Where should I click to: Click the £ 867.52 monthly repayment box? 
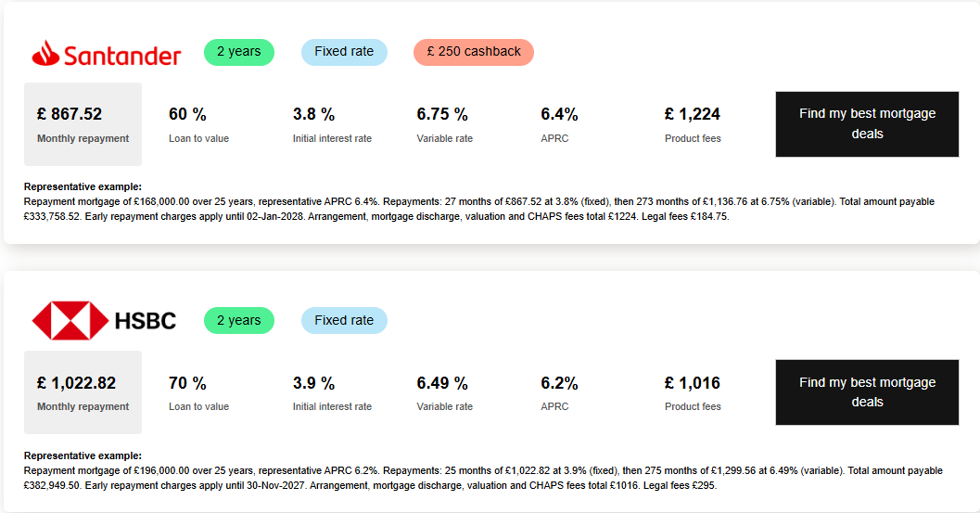[83, 124]
